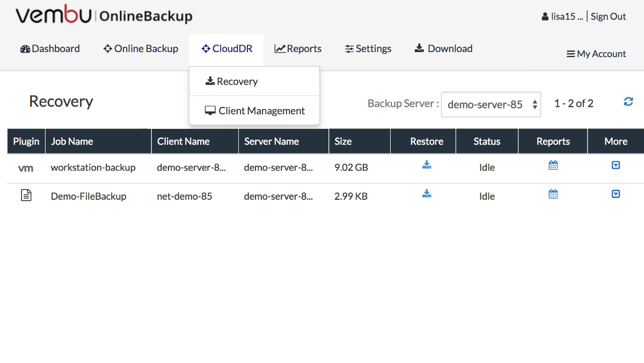Click the Demo-FileBackup job name
This screenshot has width=644, height=363.
coord(89,197)
